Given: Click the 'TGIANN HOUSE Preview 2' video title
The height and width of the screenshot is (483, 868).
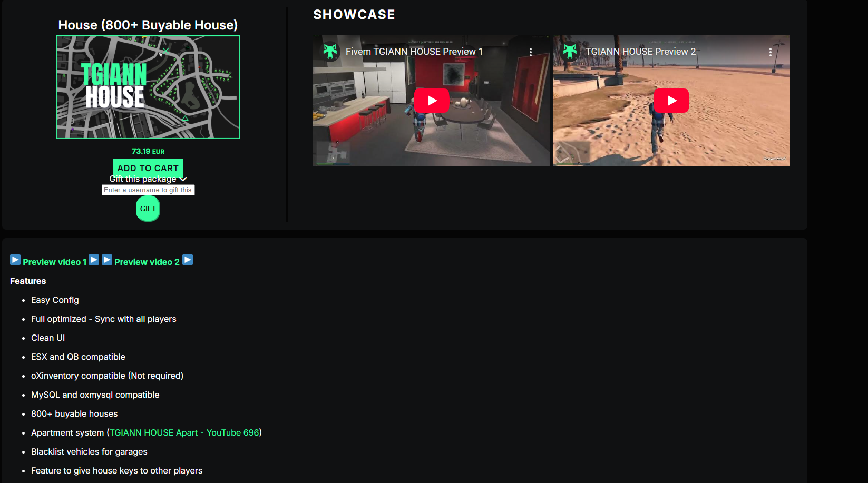Looking at the screenshot, I should point(641,52).
